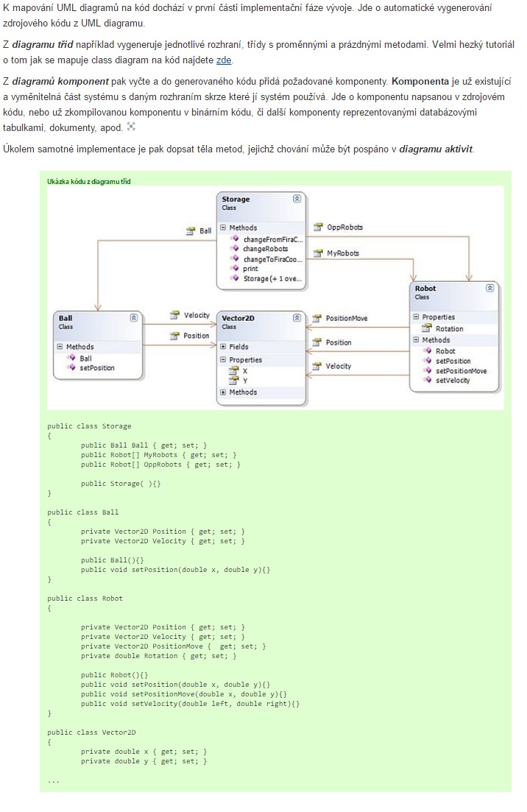Click the PositionMove association icon

(x=316, y=319)
